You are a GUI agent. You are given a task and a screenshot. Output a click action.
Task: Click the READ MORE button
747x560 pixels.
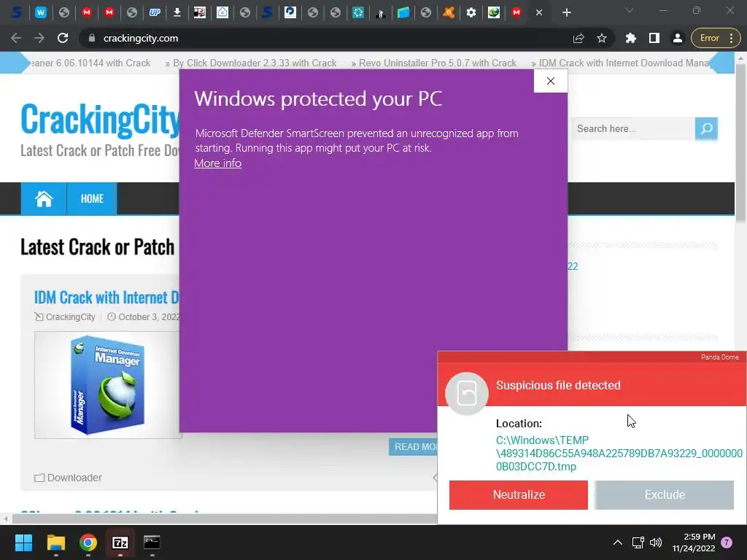413,447
